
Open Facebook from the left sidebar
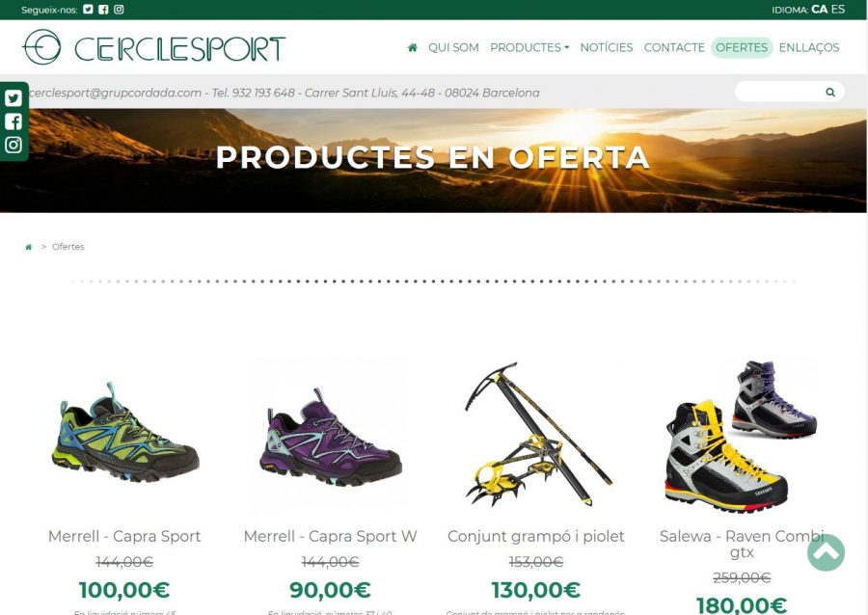pos(14,121)
